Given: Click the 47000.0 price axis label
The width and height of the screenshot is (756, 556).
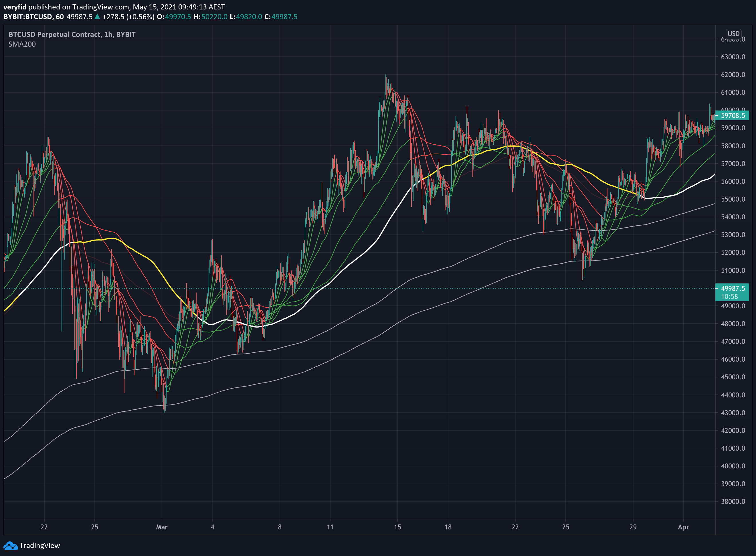Looking at the screenshot, I should (733, 341).
